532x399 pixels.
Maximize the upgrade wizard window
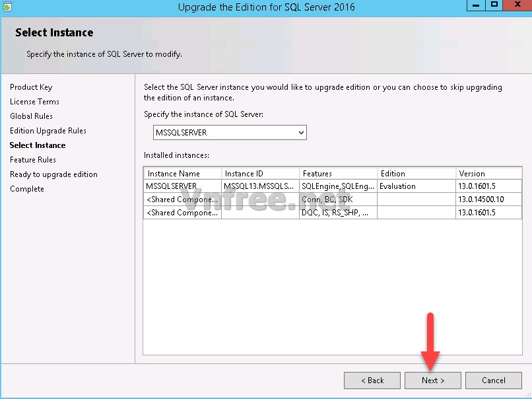tap(494, 5)
